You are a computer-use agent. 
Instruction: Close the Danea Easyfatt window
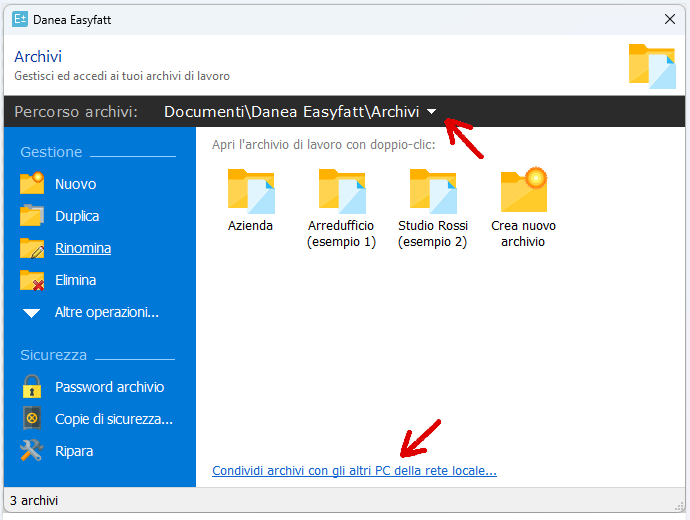tap(670, 19)
